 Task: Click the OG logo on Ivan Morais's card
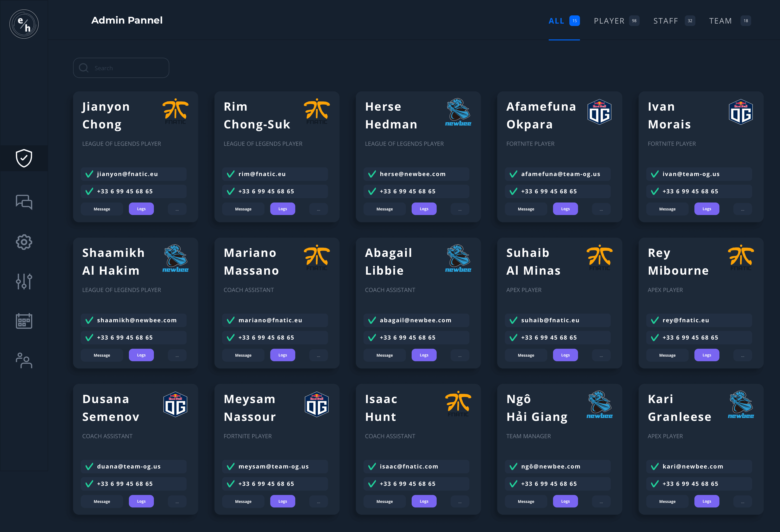[x=741, y=112]
